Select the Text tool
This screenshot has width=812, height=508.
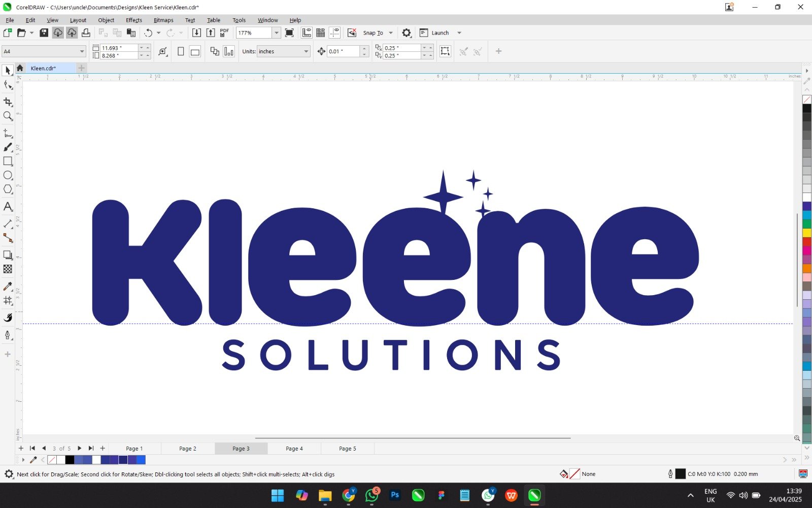(8, 207)
